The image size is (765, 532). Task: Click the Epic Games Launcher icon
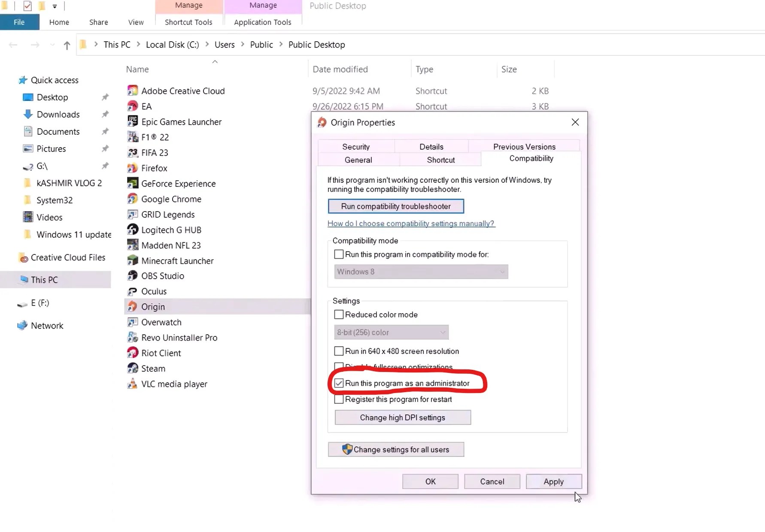133,121
